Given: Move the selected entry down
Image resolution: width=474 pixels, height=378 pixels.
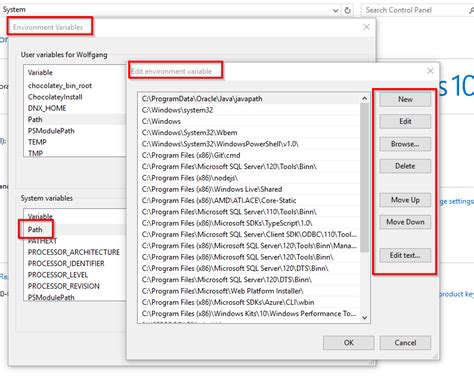Looking at the screenshot, I should [405, 222].
